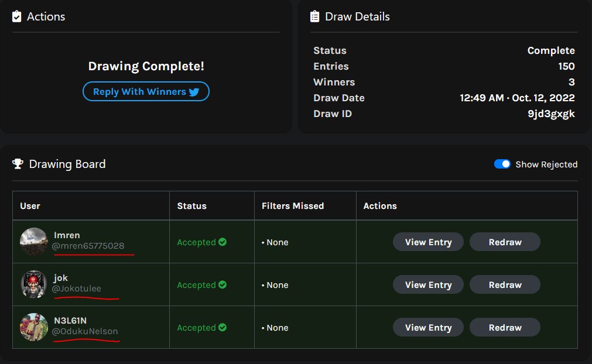Image resolution: width=592 pixels, height=364 pixels.
Task: Click the Draw ID value 9jd3gxgk
Action: 551,114
